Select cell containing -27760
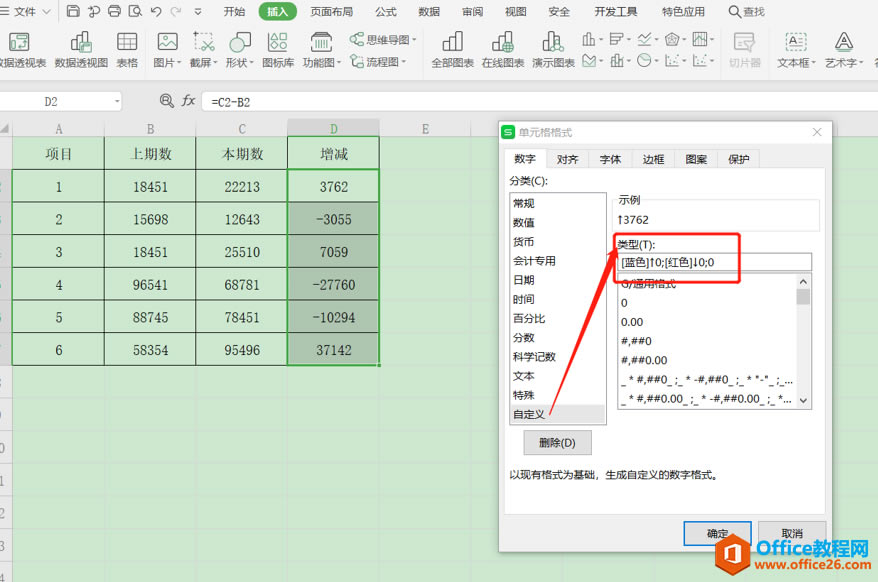This screenshot has width=878, height=582. pos(333,285)
